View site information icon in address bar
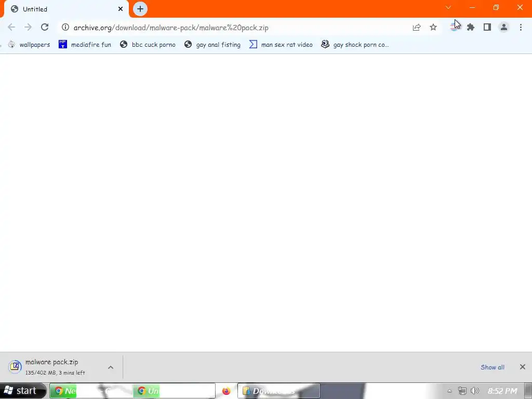The width and height of the screenshot is (532, 399). pos(65,27)
